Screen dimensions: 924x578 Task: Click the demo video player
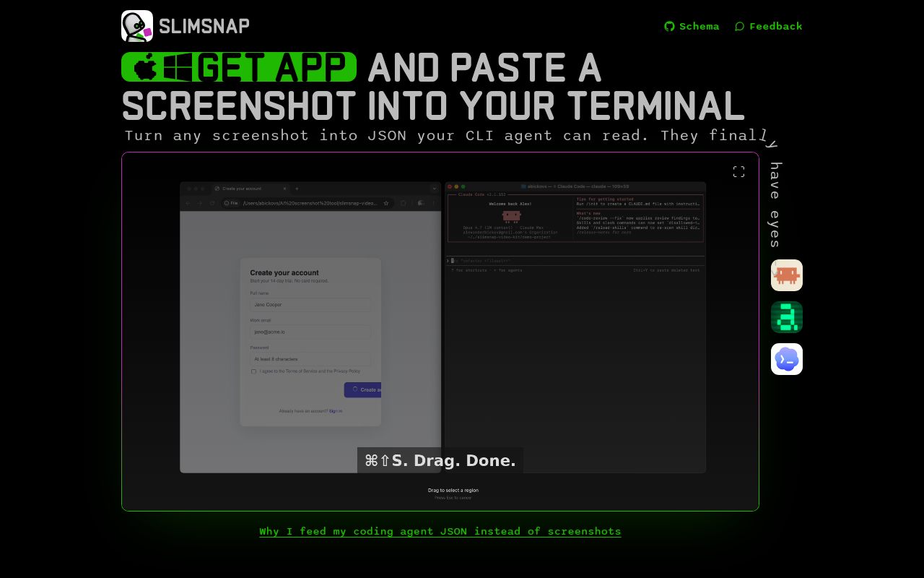pyautogui.click(x=440, y=332)
